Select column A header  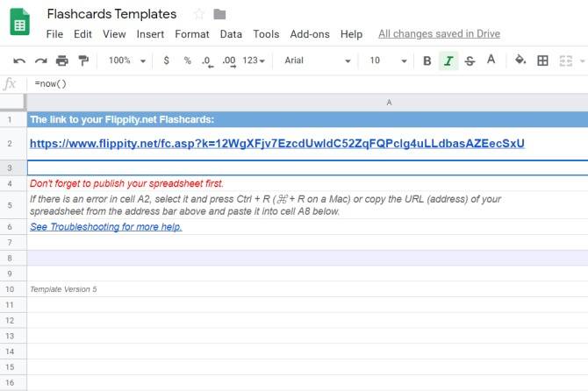[307, 103]
